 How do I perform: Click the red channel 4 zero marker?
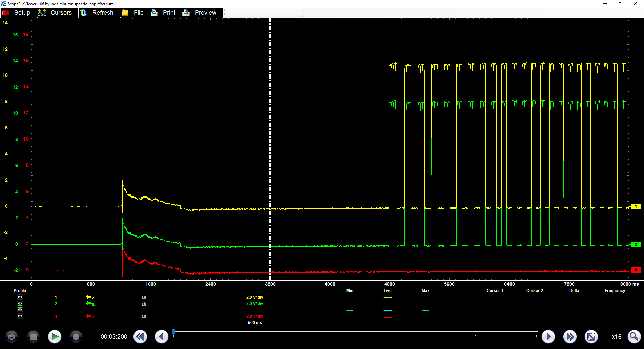(636, 270)
